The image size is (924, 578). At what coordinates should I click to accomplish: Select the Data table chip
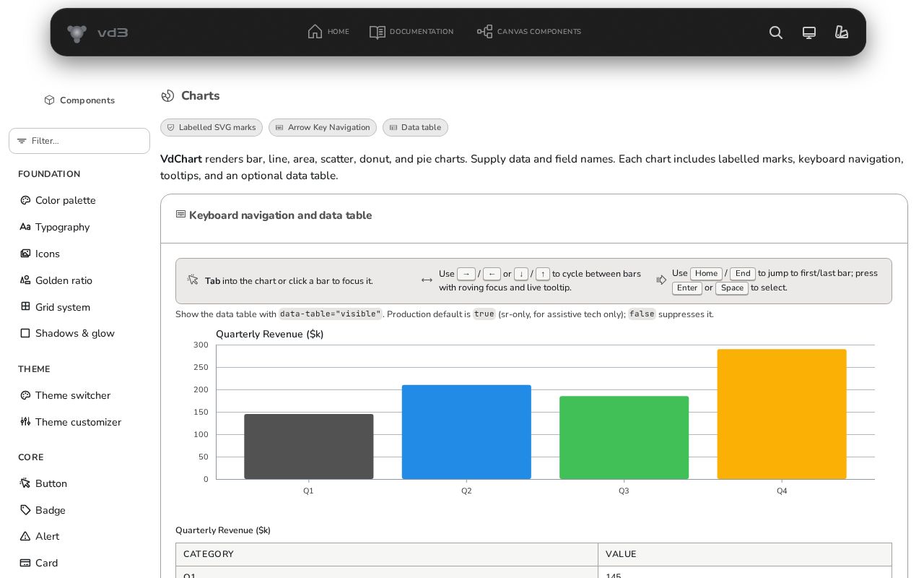click(x=415, y=127)
